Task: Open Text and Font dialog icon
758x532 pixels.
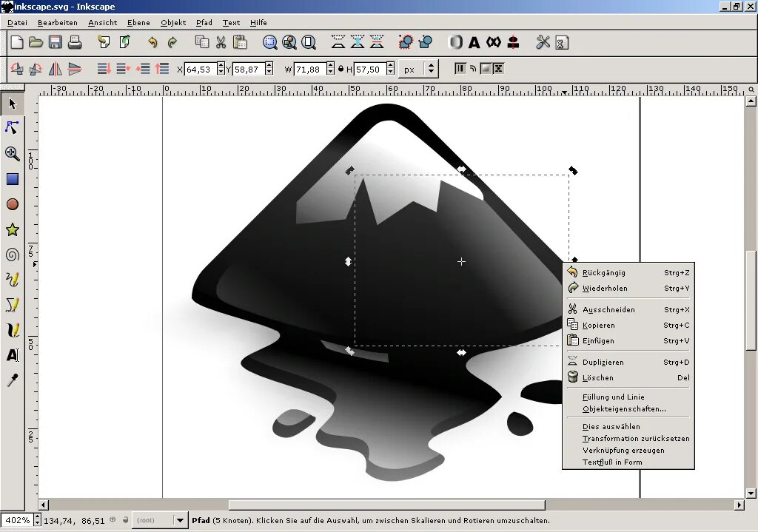Action: pyautogui.click(x=474, y=43)
